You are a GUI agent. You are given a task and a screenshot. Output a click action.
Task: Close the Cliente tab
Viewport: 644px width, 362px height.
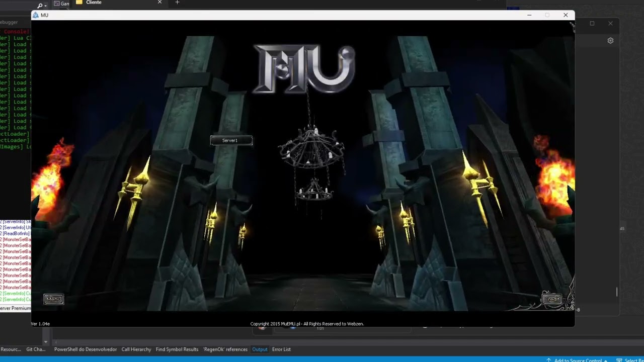(159, 3)
